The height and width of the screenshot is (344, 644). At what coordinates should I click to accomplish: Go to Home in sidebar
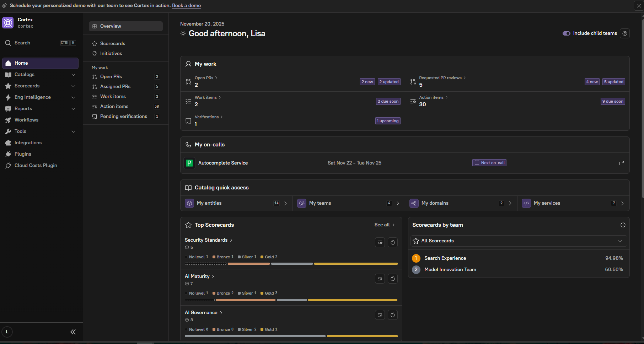[40, 63]
